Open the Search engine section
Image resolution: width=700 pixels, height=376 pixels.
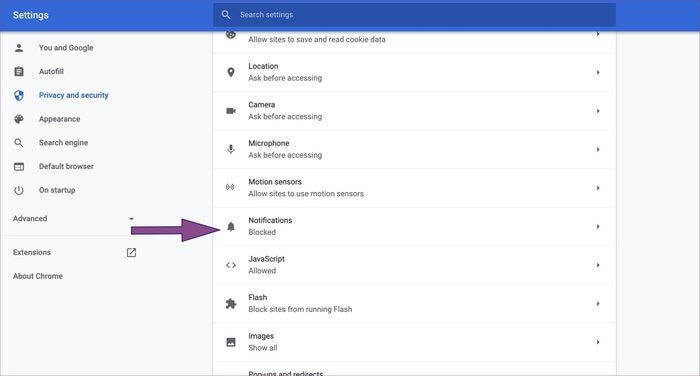click(x=63, y=142)
